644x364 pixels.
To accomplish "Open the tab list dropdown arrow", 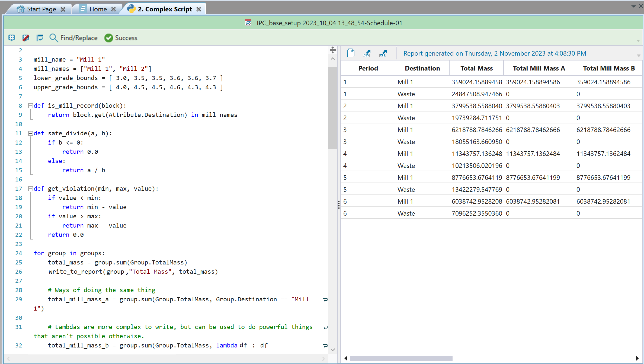I will coord(634,6).
